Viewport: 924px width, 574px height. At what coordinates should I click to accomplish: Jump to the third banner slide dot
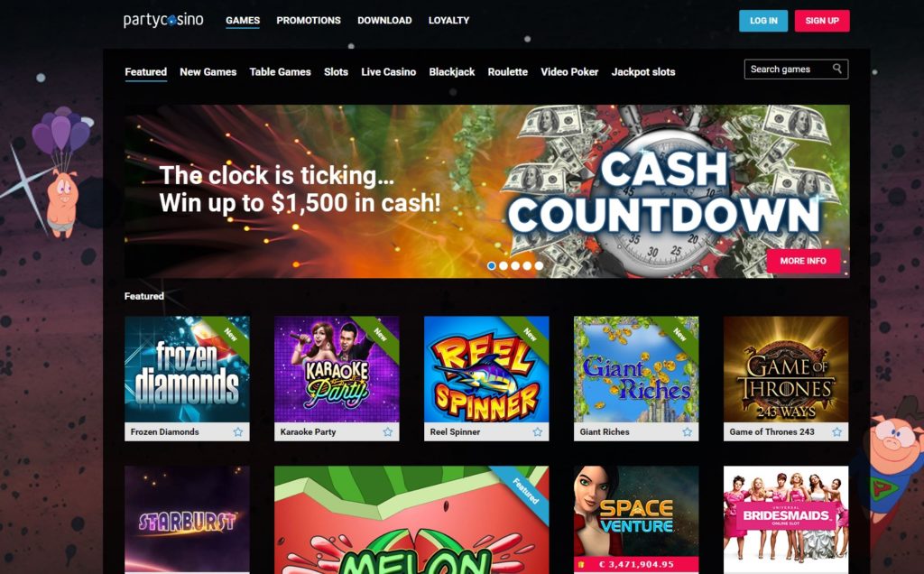(x=515, y=265)
